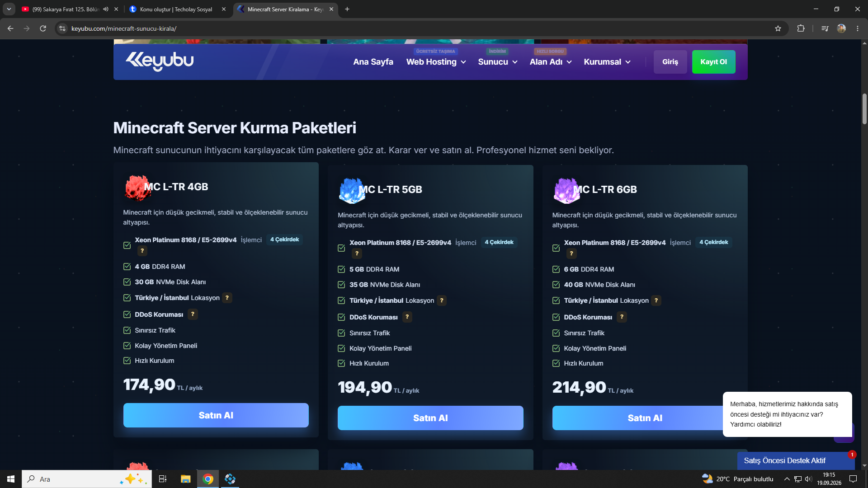Open Chrome extensions menu

coord(801,28)
